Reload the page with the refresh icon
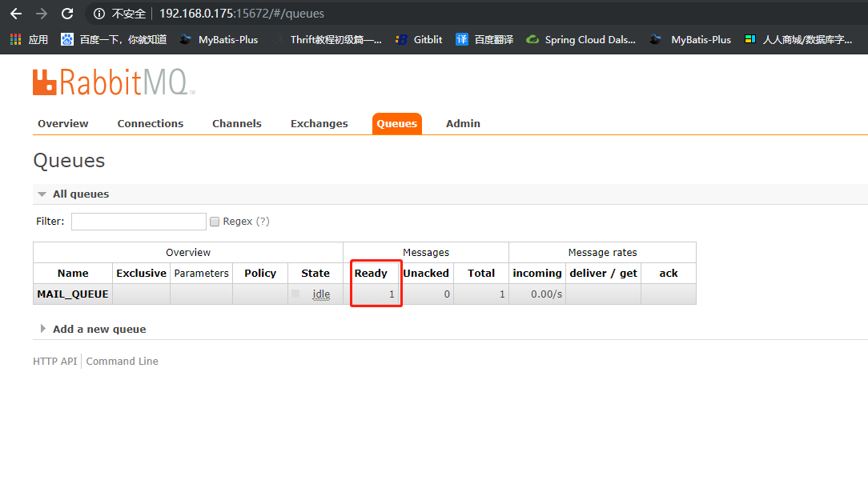Viewport: 868px width, 484px height. 67,14
